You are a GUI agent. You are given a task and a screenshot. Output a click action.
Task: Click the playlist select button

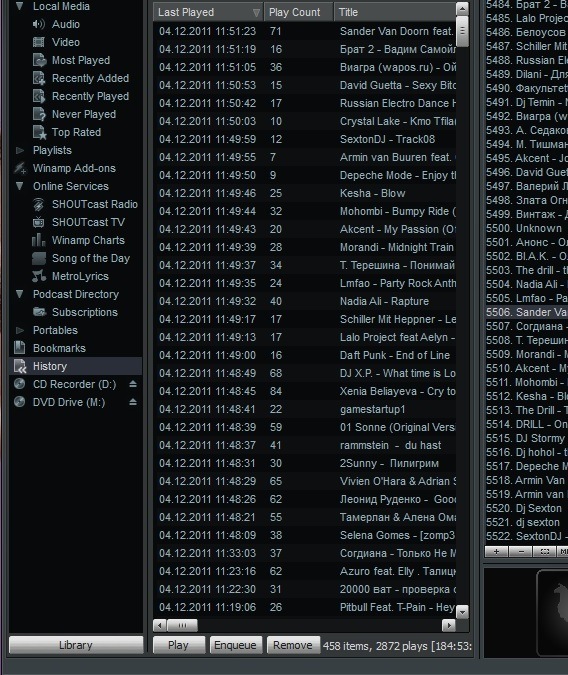pos(545,551)
